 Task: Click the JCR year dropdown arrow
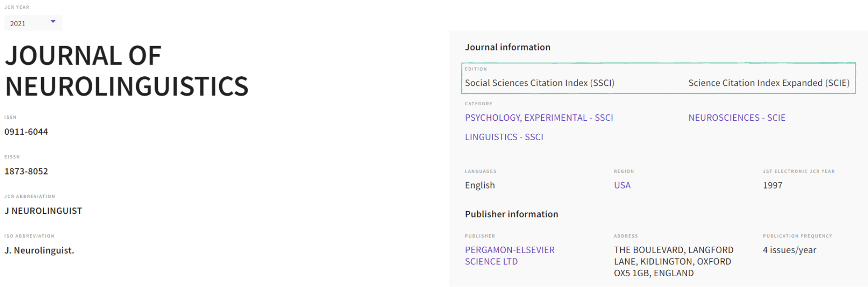53,22
